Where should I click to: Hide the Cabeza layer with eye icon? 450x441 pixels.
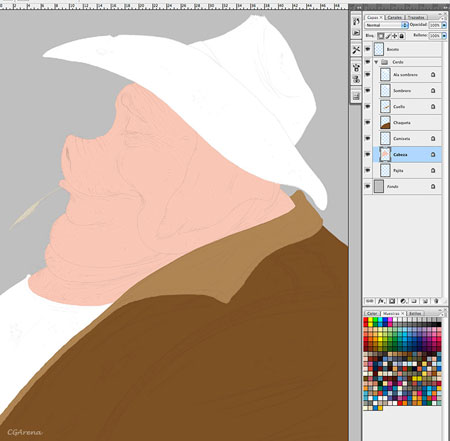[x=368, y=154]
